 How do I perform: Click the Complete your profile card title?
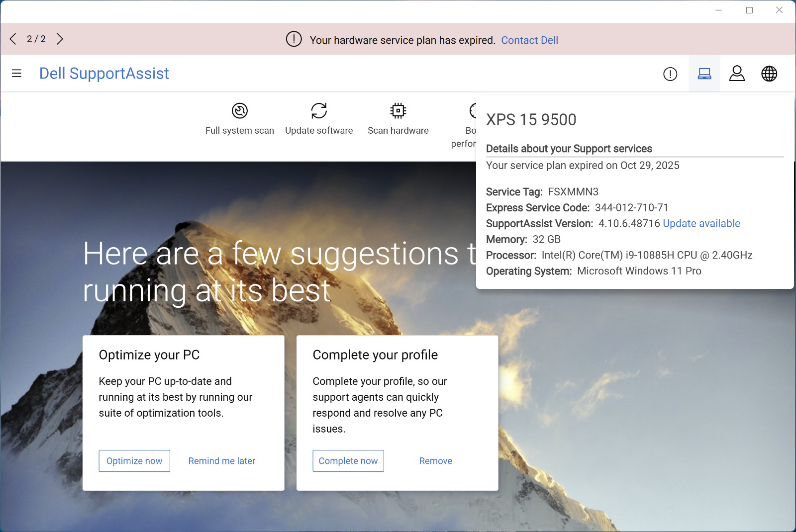point(375,355)
